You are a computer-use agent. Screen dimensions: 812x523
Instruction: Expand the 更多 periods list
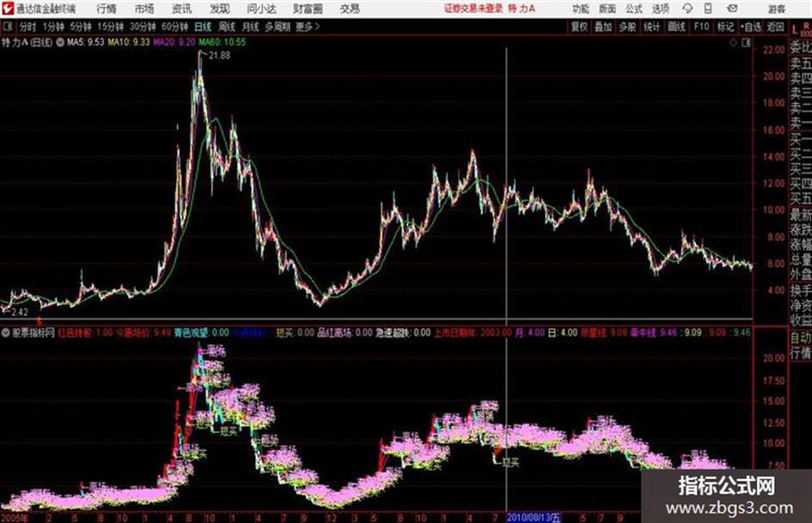pos(308,27)
